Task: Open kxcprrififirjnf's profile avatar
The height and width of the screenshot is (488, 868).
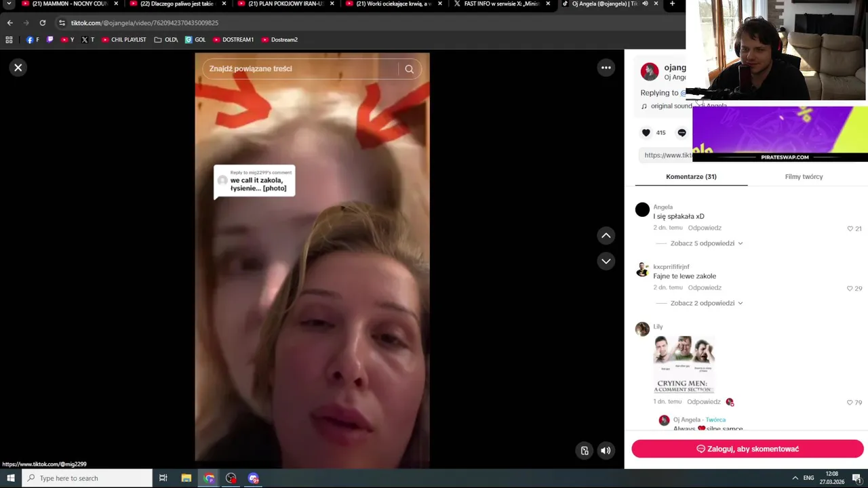Action: (642, 270)
